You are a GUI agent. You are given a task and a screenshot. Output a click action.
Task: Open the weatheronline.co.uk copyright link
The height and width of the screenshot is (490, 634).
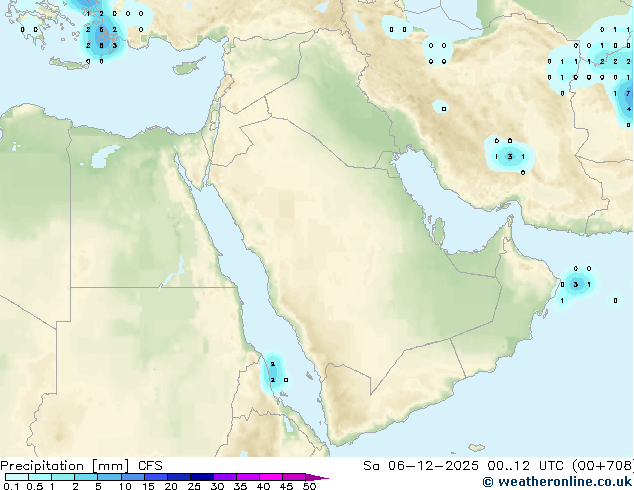[x=557, y=482]
